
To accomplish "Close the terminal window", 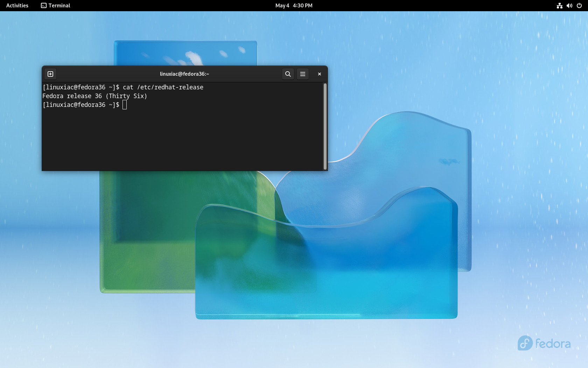I will [x=320, y=74].
